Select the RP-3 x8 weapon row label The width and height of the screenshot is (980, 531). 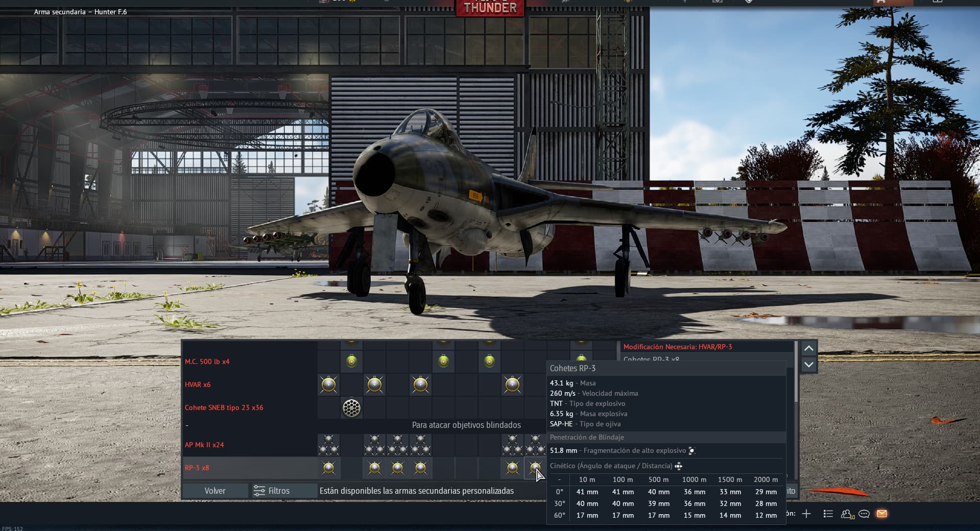(197, 468)
